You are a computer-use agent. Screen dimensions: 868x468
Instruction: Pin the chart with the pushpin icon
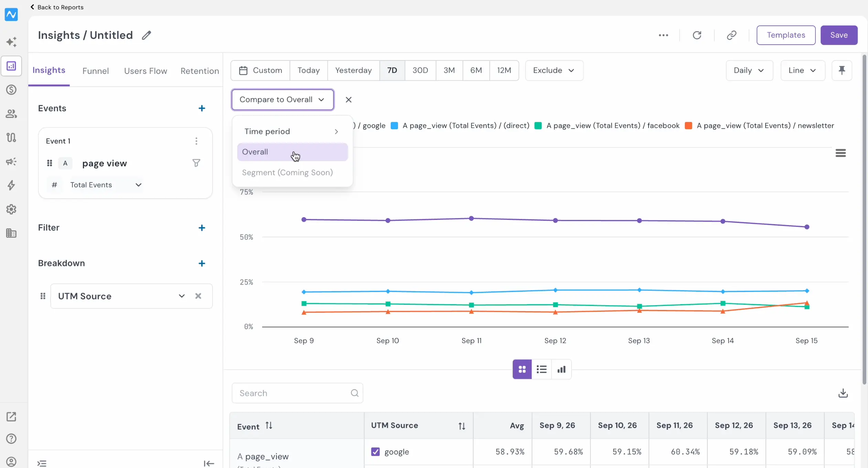pos(842,70)
